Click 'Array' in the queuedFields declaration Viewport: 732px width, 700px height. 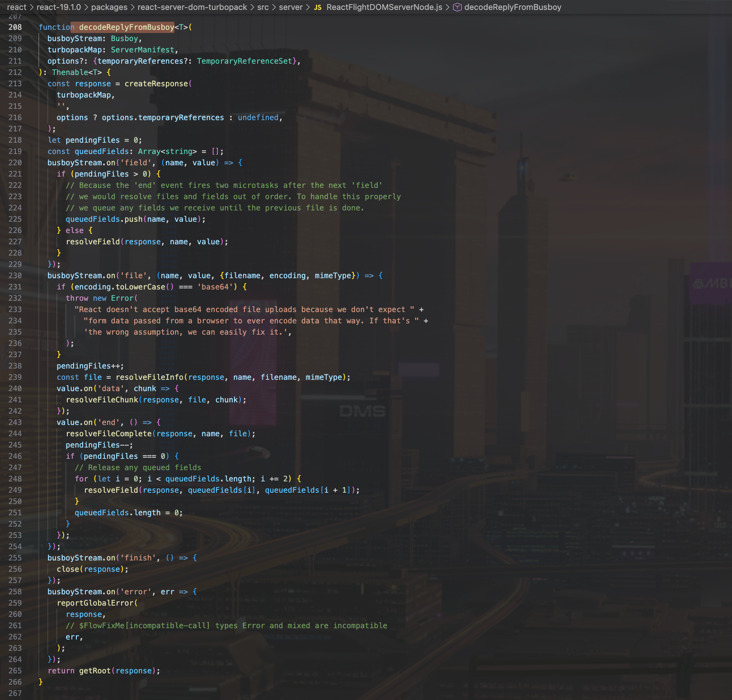pos(149,151)
